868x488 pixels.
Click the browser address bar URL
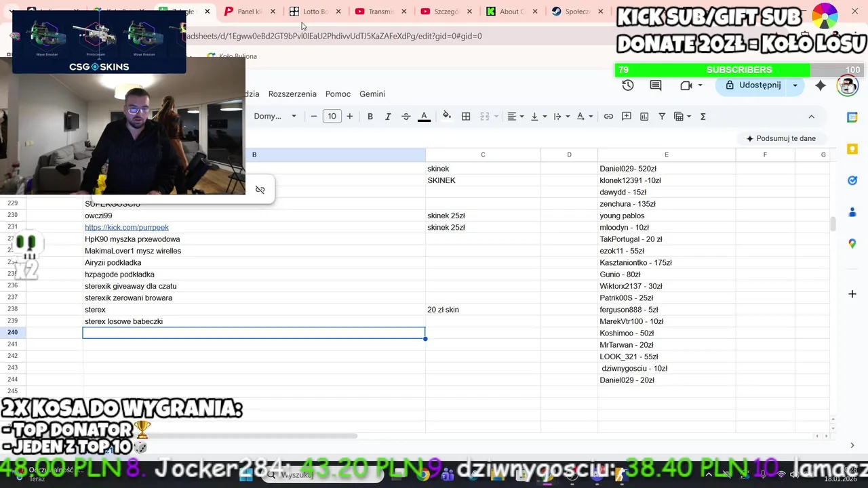coord(333,36)
